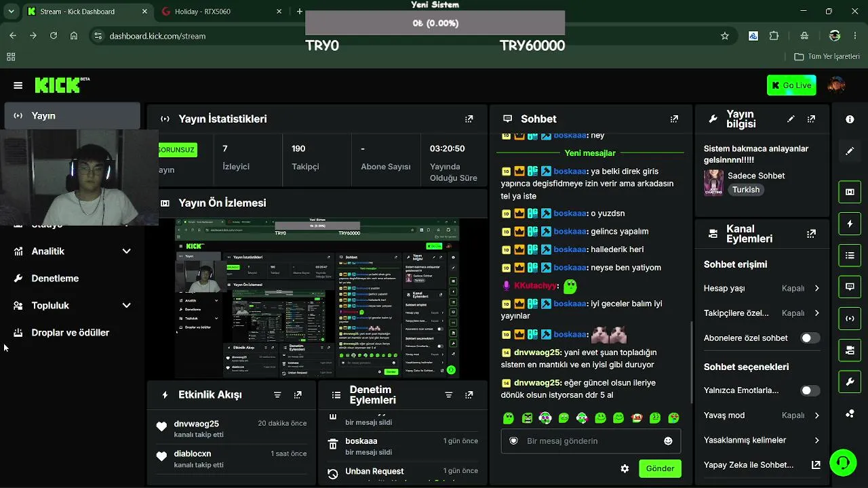
Task: Filter the Etkinlik Akışı feed
Action: [277, 394]
